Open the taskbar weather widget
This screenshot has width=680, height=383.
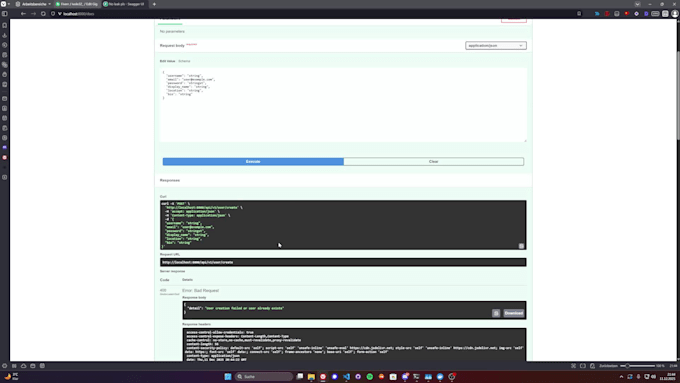tap(12, 376)
